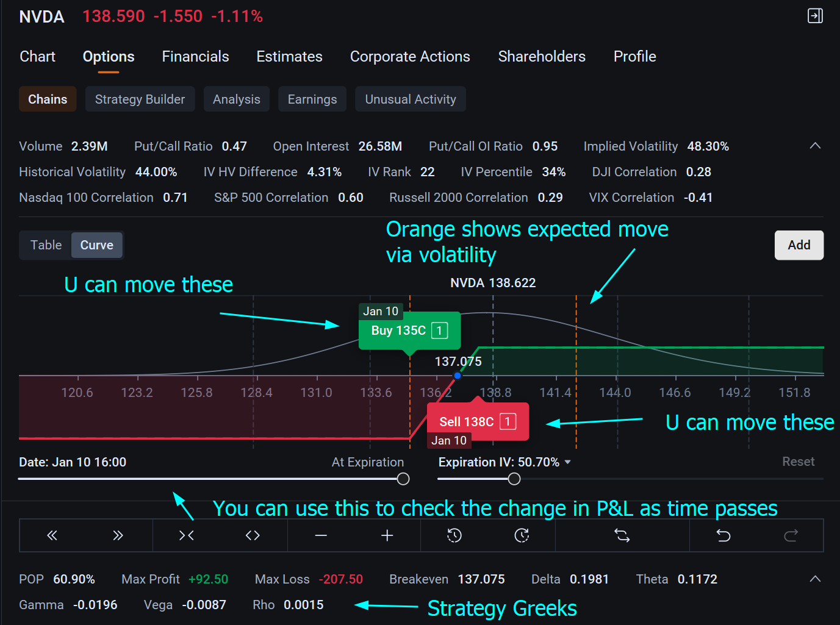Viewport: 840px width, 625px height.
Task: Switch to Table view
Action: tap(46, 245)
